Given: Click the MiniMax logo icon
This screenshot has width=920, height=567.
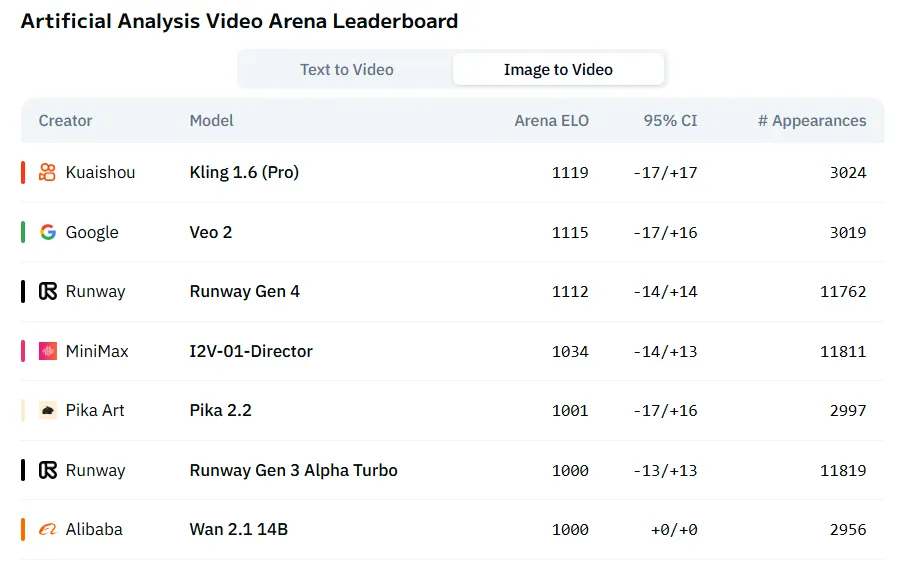Looking at the screenshot, I should click(47, 351).
